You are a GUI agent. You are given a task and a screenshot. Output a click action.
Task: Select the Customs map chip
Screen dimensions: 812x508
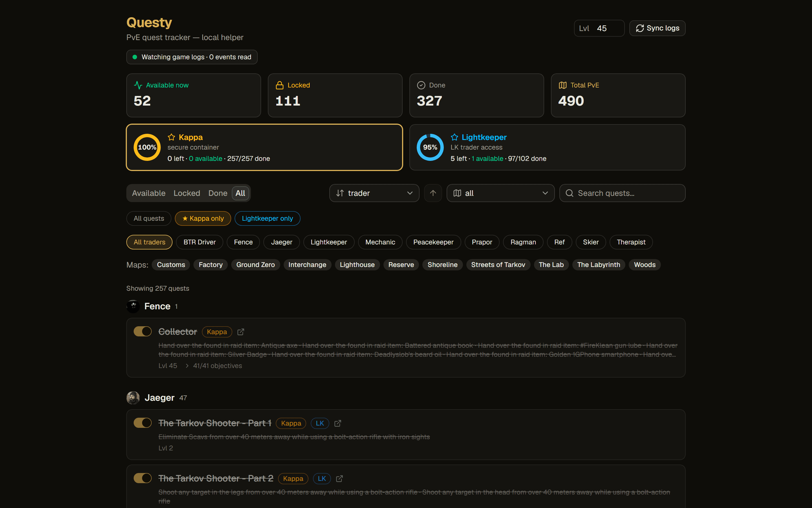click(x=171, y=265)
